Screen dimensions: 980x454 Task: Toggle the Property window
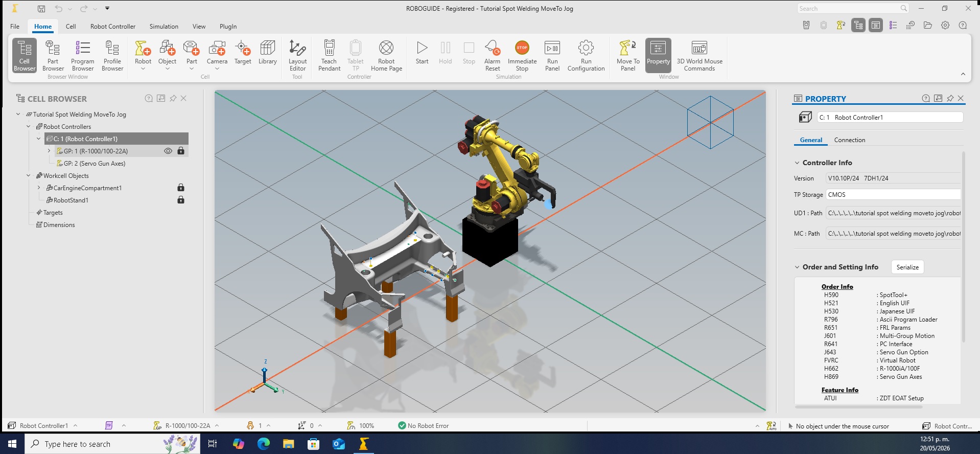tap(658, 55)
